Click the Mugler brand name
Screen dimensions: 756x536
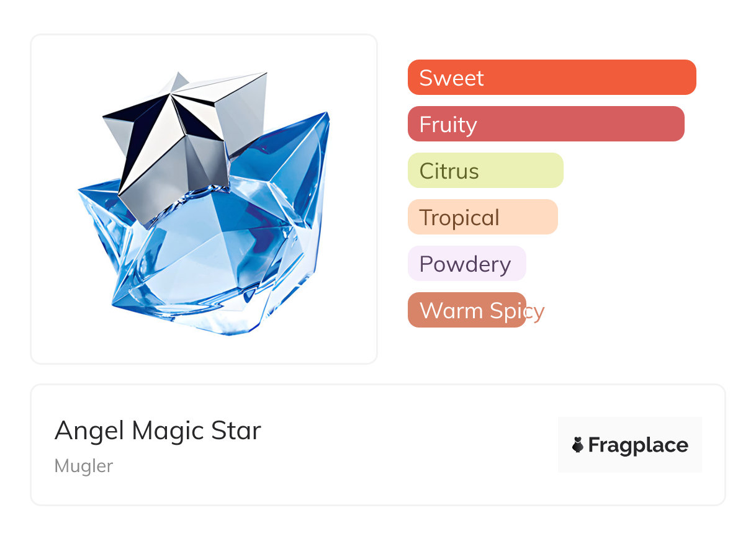coord(84,466)
